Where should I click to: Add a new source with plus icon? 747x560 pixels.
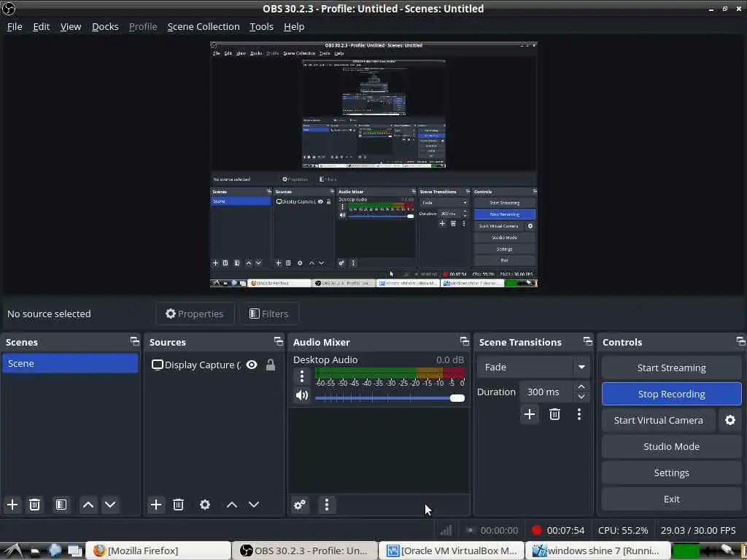pyautogui.click(x=156, y=505)
